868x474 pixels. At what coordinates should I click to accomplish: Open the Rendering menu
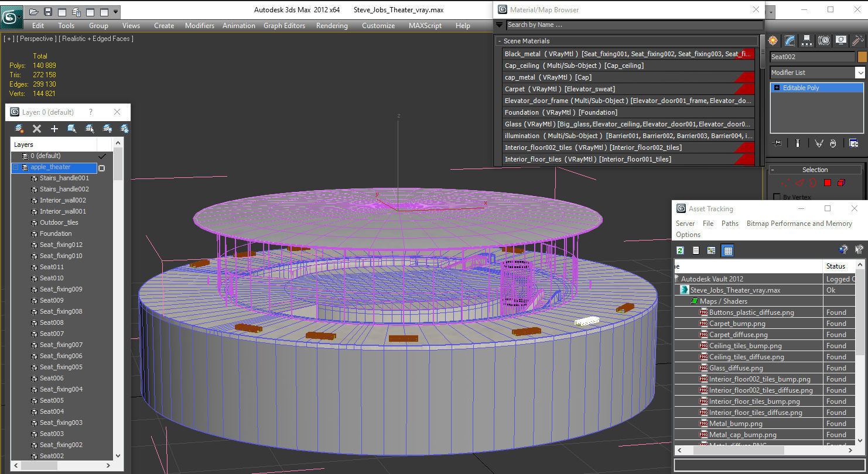pyautogui.click(x=332, y=26)
